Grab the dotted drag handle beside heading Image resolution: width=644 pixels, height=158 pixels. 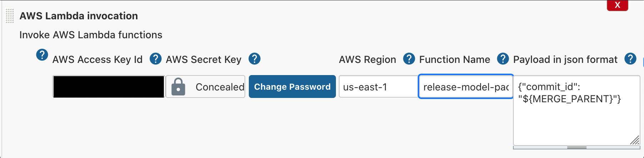click(x=10, y=16)
